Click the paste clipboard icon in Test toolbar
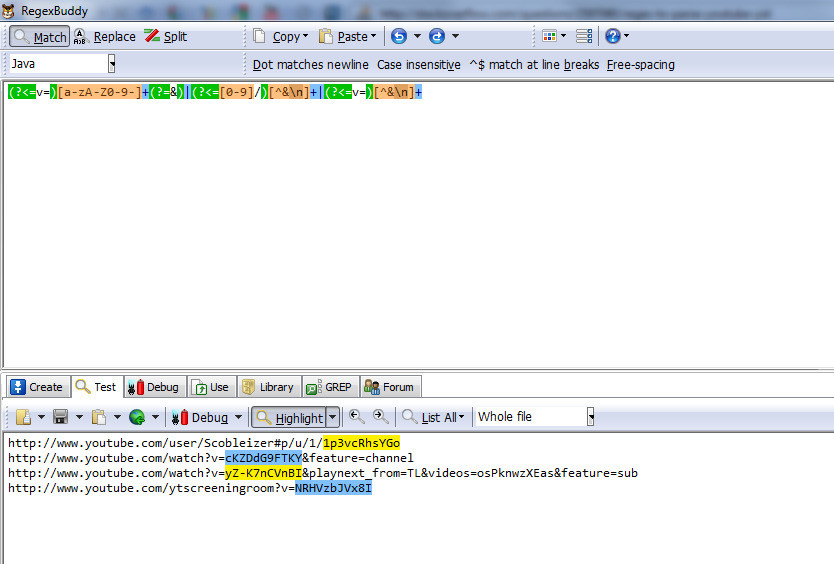This screenshot has width=834, height=564. tap(99, 417)
